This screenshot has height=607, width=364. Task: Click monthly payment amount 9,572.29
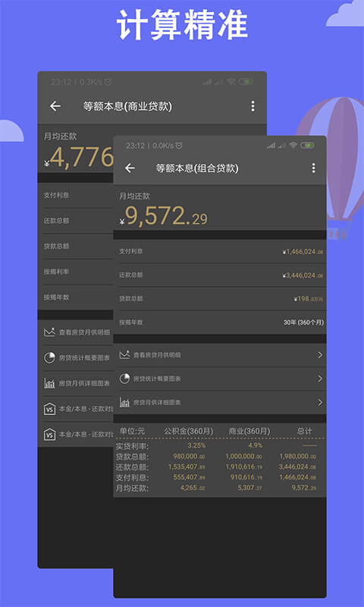click(164, 217)
